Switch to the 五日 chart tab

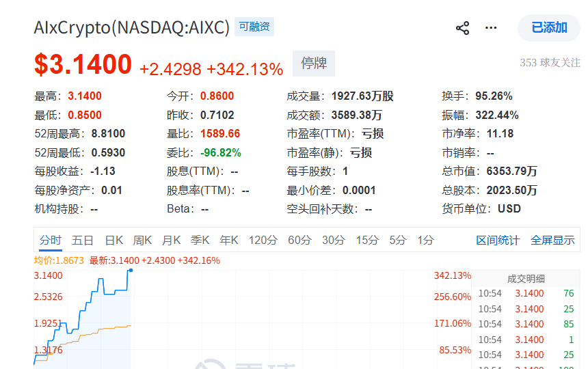83,240
